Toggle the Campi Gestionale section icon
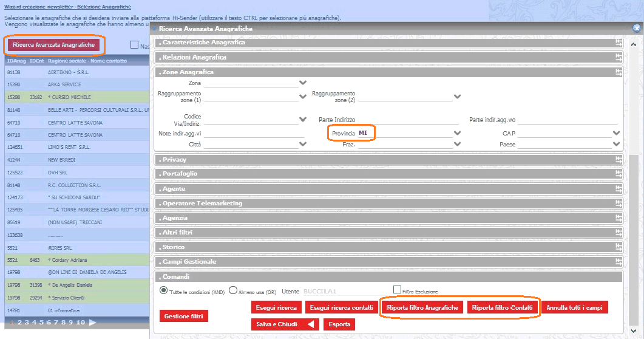The width and height of the screenshot is (644, 339). pos(619,262)
